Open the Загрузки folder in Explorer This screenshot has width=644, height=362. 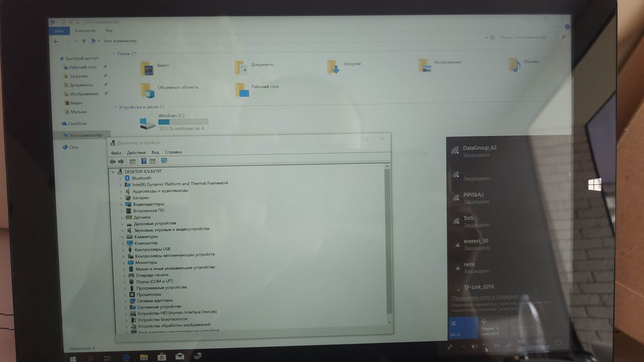[344, 67]
